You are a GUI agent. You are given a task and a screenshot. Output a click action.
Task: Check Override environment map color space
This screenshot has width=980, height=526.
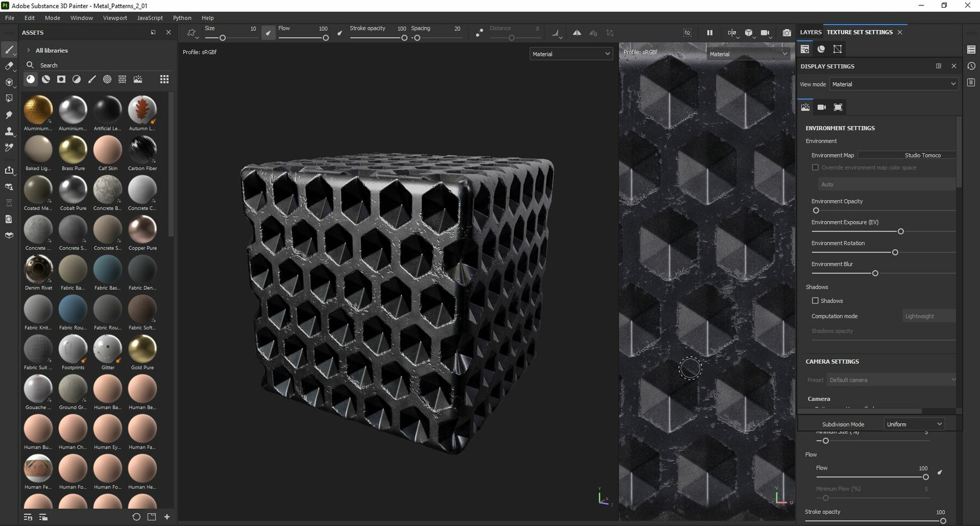click(814, 167)
